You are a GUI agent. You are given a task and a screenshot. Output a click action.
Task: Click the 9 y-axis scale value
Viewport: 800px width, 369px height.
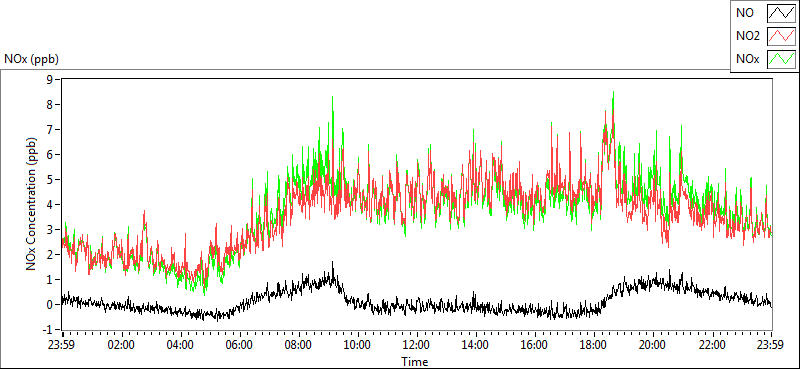pyautogui.click(x=49, y=79)
